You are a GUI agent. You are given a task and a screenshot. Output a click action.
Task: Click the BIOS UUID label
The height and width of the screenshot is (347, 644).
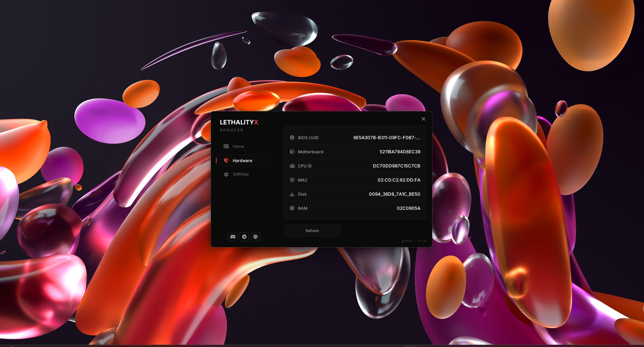(x=308, y=138)
